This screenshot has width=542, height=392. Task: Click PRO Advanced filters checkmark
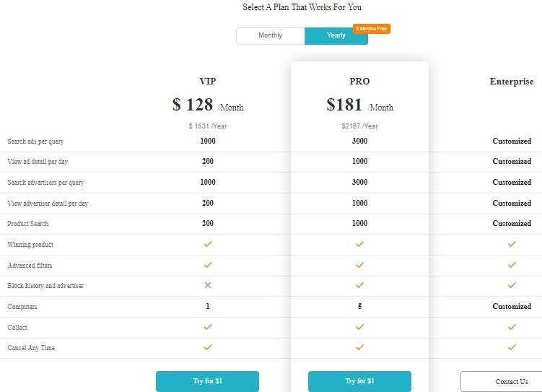pos(359,265)
